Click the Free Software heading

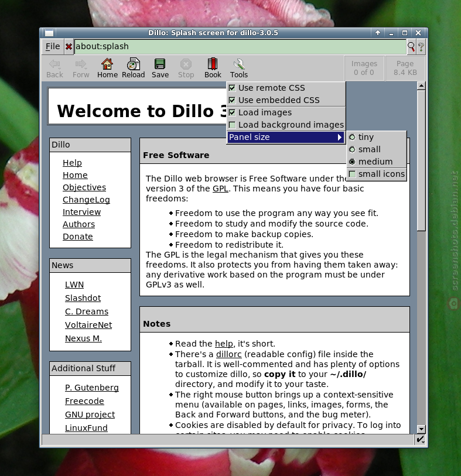(x=176, y=155)
